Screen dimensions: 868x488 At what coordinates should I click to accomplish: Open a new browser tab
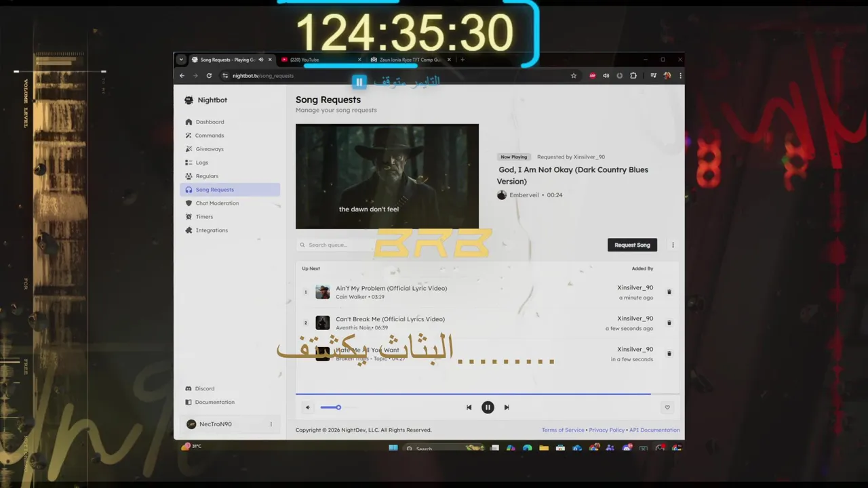(462, 60)
